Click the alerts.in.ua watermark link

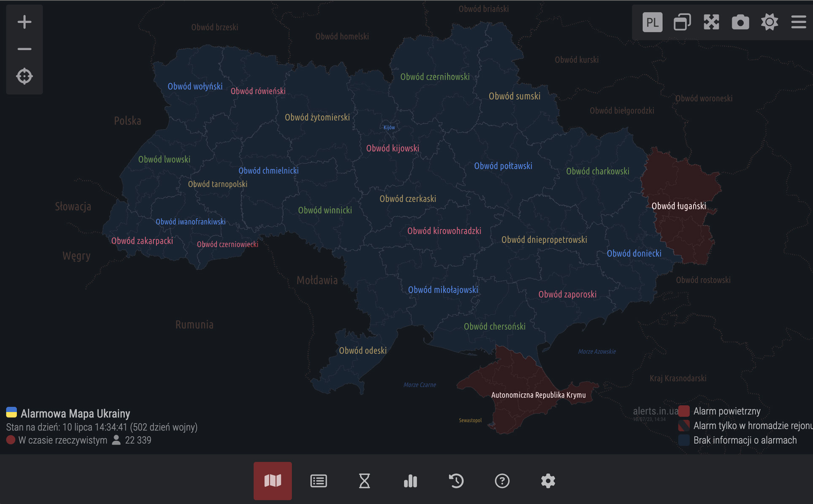[x=655, y=411]
